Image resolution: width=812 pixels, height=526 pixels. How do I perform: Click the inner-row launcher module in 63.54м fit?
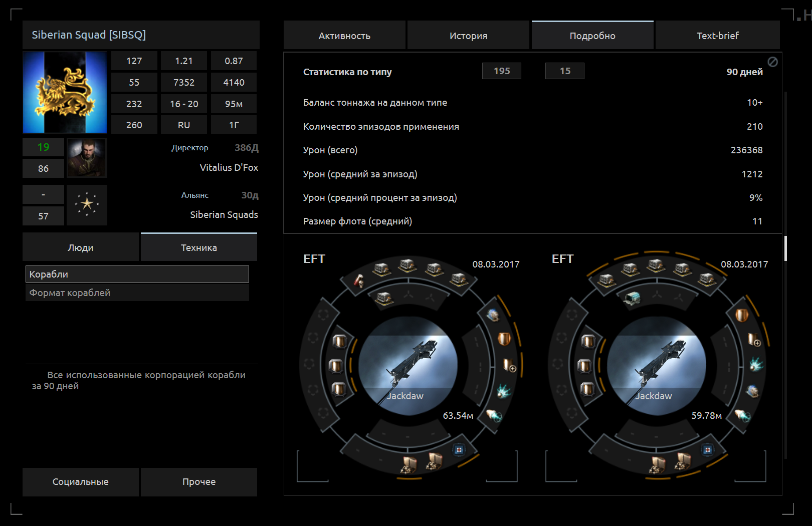pos(384,299)
